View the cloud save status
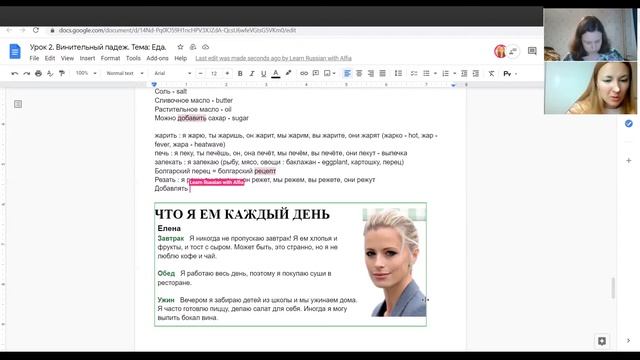Screen dimensions: 640x360 pos(205,47)
